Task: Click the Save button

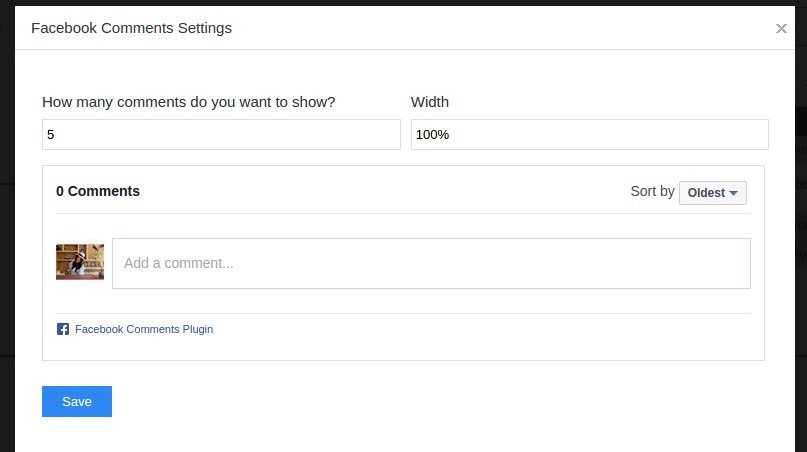Action: click(77, 401)
